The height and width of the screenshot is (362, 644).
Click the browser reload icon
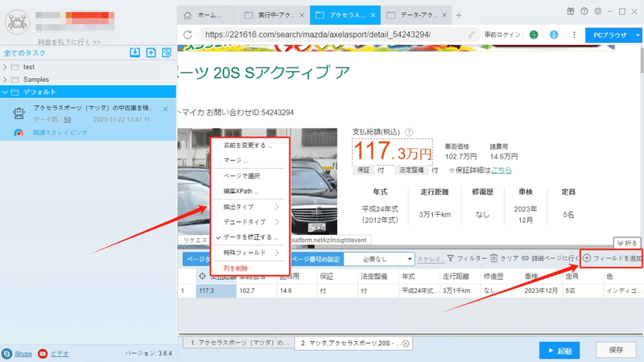tap(188, 35)
